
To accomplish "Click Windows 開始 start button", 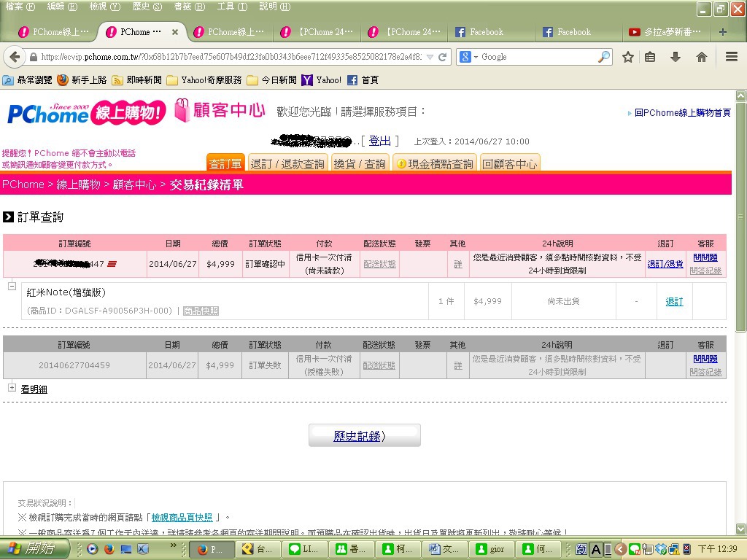I will click(34, 548).
